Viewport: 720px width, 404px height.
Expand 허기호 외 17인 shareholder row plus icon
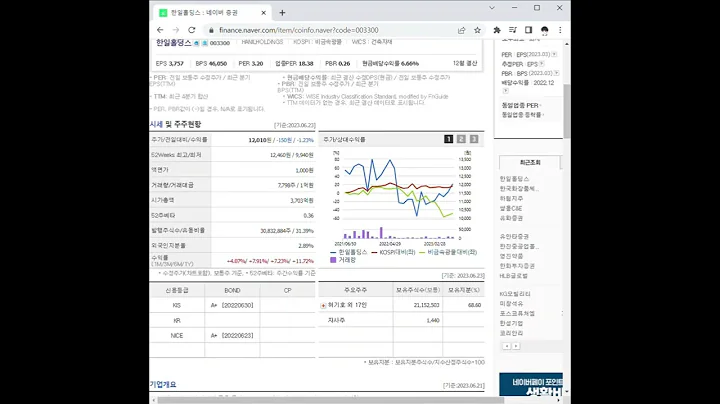[x=323, y=305]
